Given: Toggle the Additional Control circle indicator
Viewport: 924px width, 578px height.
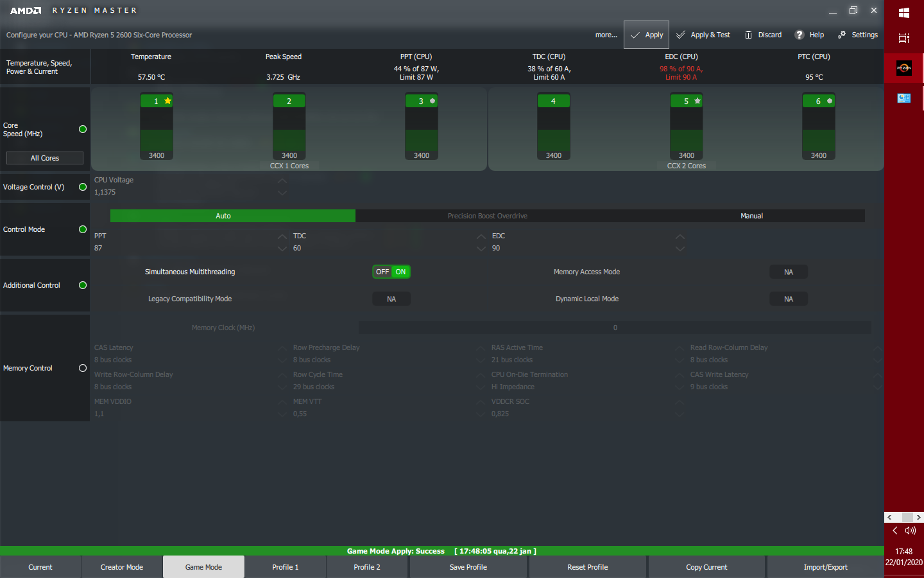Looking at the screenshot, I should [83, 285].
